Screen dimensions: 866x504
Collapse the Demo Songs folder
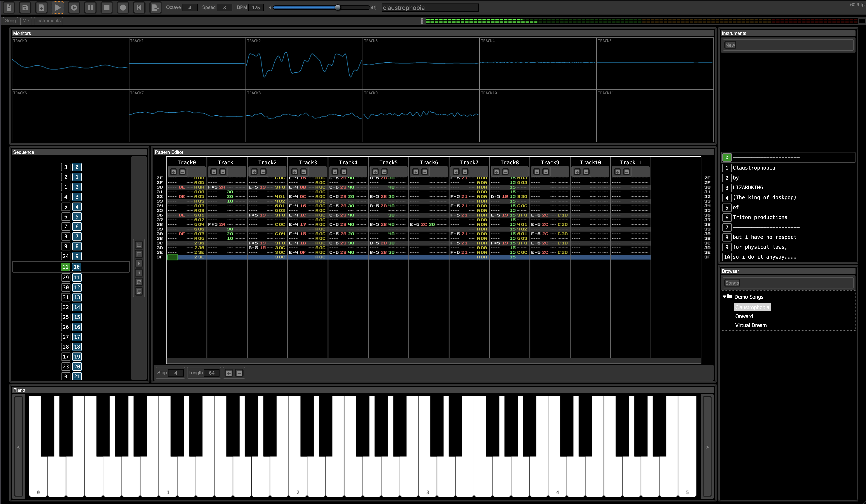pos(724,296)
